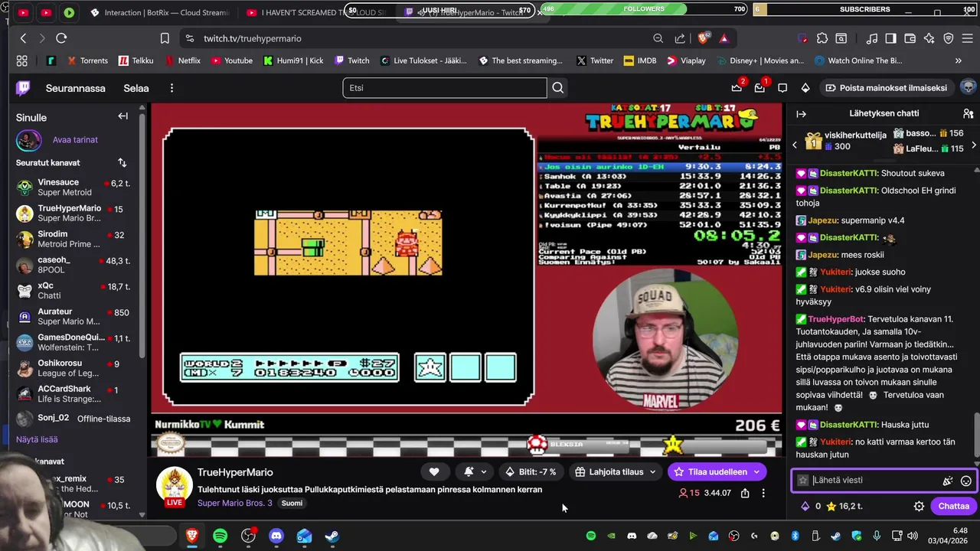Viewport: 980px width, 551px height.
Task: Open Sirodim channel in sidebar
Action: pos(73,239)
